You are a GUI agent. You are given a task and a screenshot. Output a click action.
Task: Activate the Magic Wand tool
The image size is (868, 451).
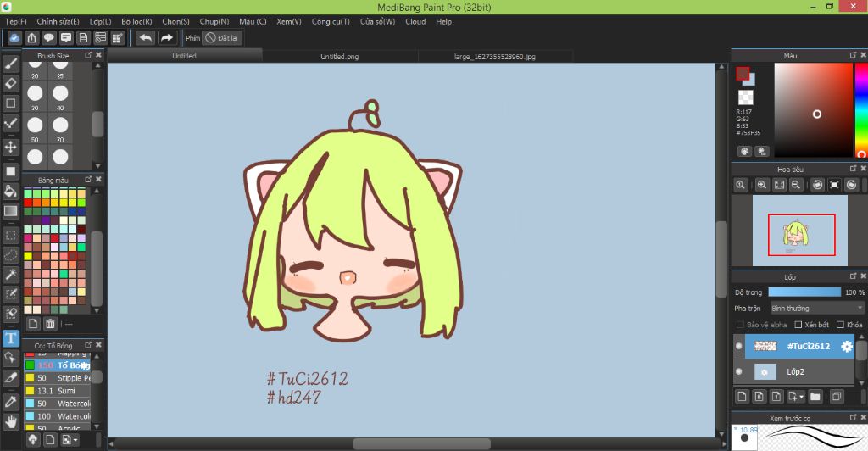11,275
